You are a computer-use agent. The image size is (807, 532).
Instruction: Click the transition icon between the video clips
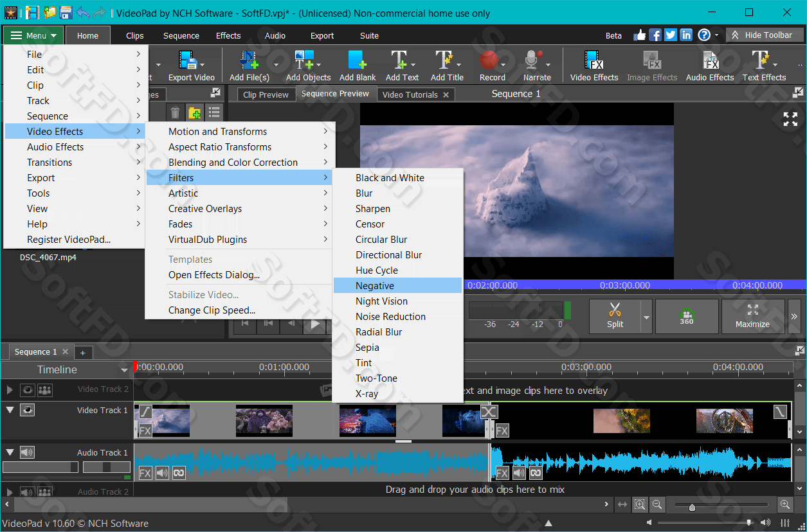coord(489,411)
